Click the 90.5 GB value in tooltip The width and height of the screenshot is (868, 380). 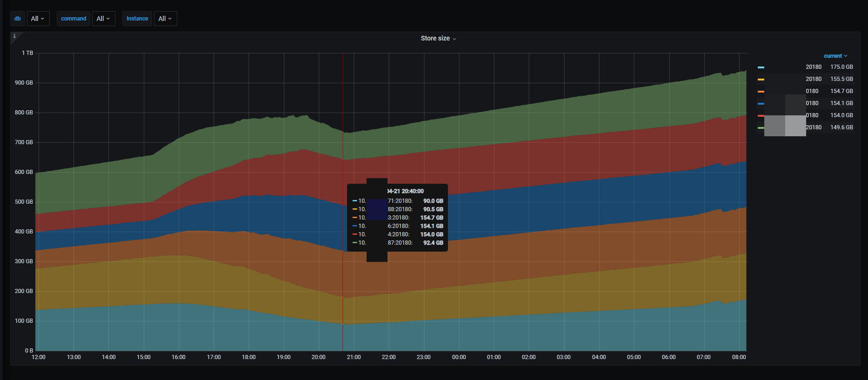pos(433,209)
